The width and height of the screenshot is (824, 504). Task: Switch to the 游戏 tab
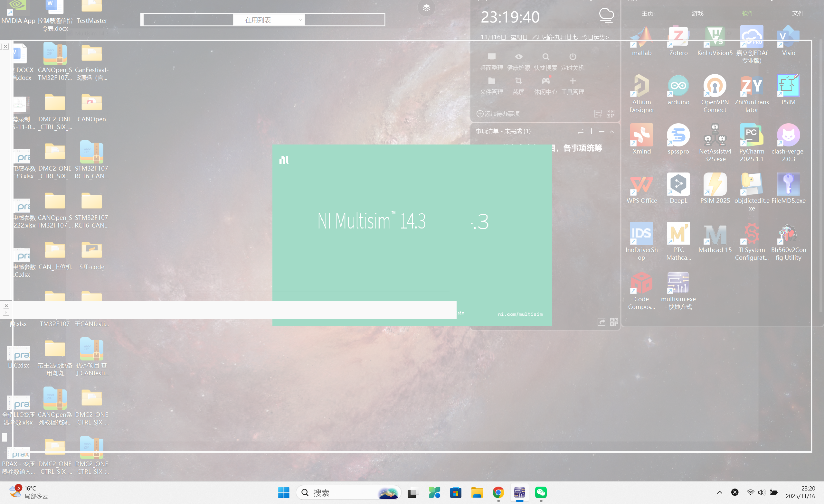point(697,14)
